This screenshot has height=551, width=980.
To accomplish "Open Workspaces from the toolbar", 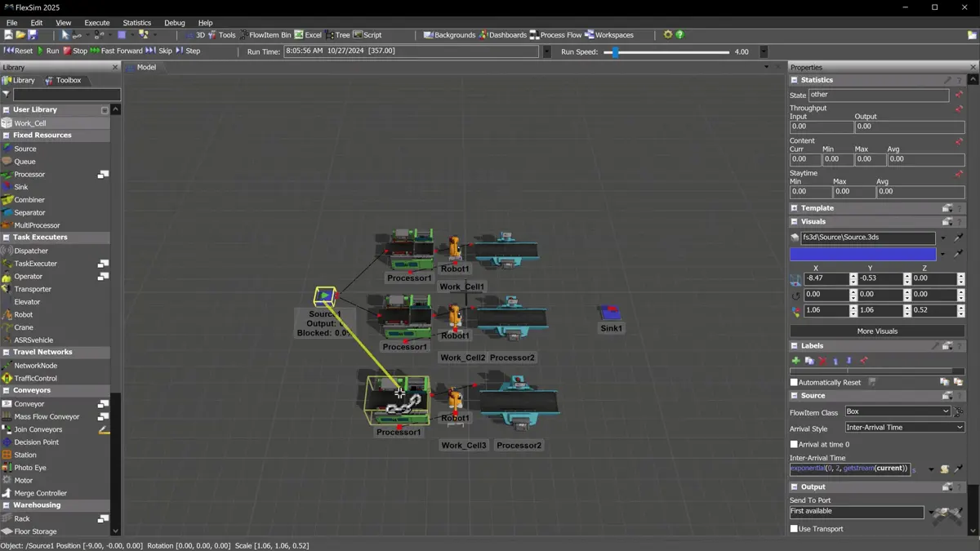I will click(x=609, y=35).
